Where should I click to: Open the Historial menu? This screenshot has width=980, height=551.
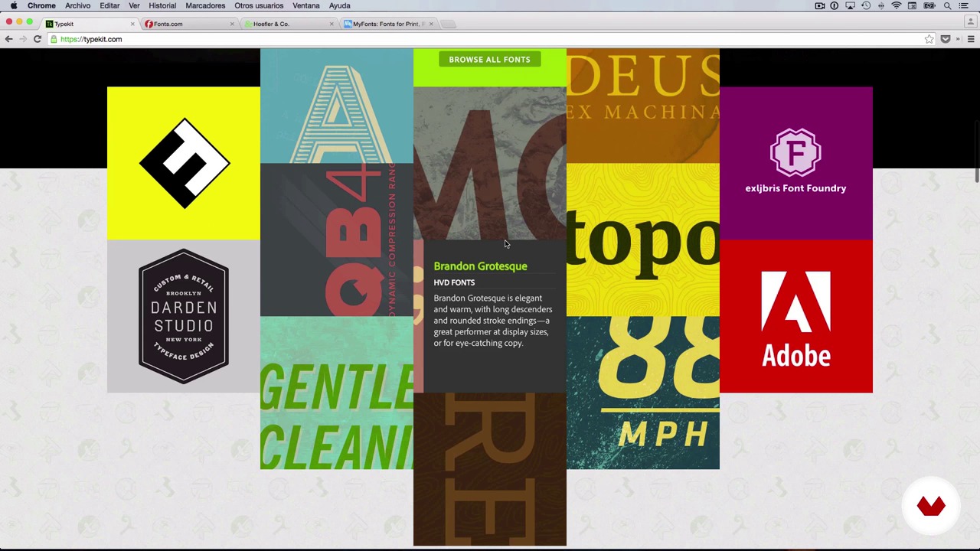(x=162, y=5)
